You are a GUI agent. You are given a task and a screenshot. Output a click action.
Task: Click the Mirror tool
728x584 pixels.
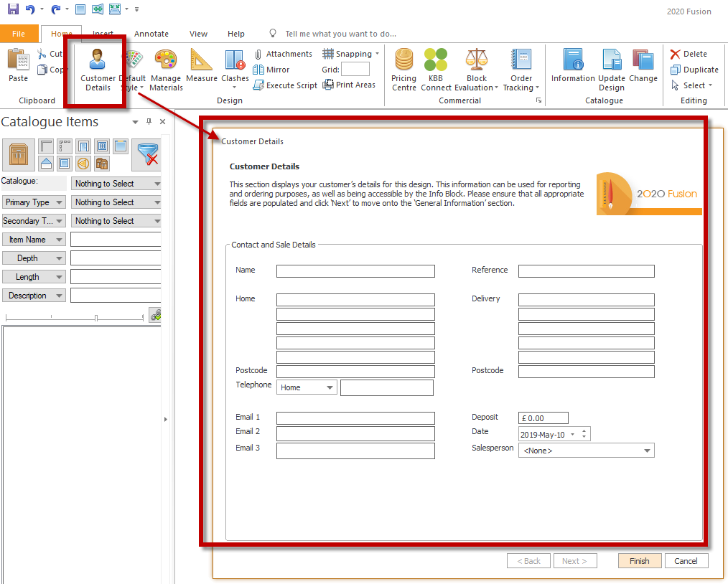[x=271, y=70]
